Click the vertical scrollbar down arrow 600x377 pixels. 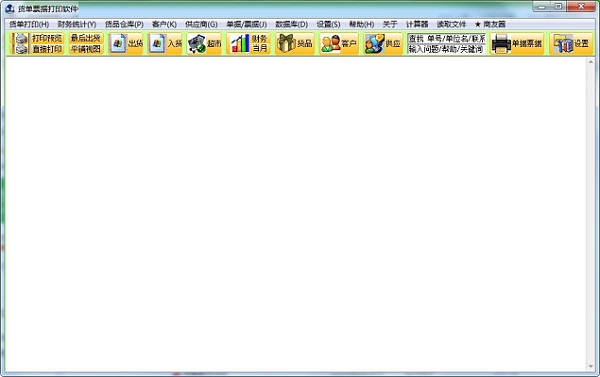pyautogui.click(x=591, y=367)
